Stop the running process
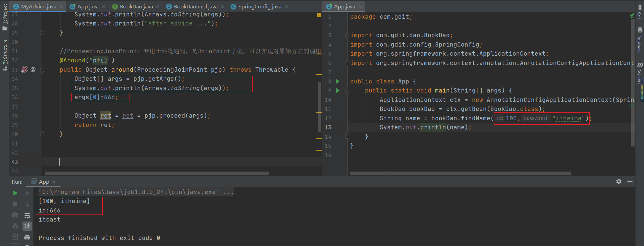 15,204
